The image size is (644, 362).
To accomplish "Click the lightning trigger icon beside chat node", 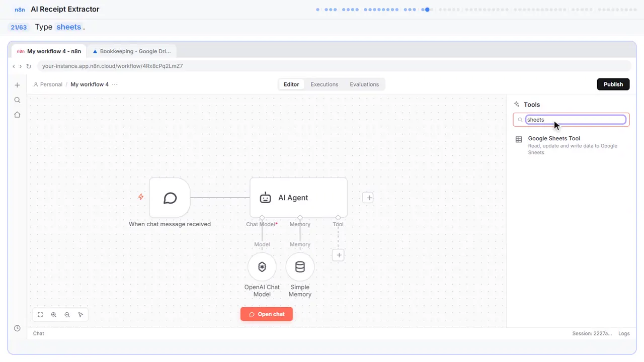I will (x=141, y=197).
